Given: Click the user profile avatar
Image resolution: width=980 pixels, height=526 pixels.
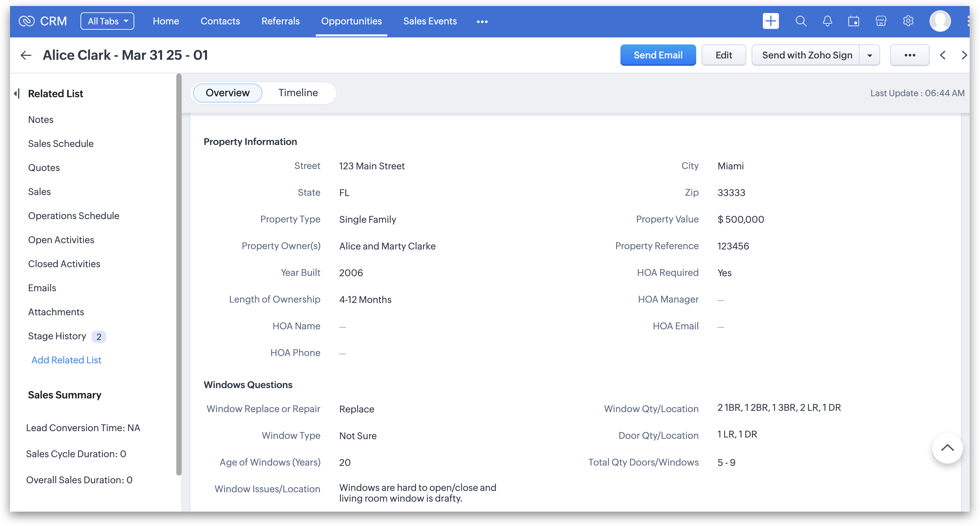Looking at the screenshot, I should click(940, 21).
